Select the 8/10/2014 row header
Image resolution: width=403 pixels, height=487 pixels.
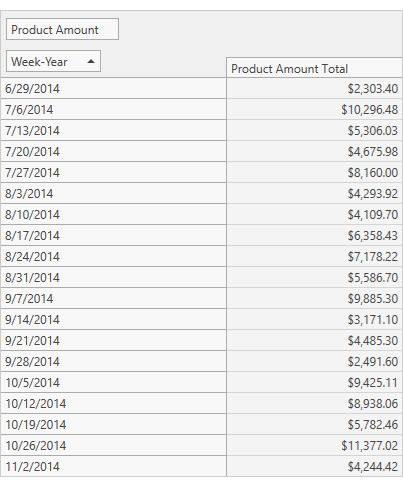(113, 214)
